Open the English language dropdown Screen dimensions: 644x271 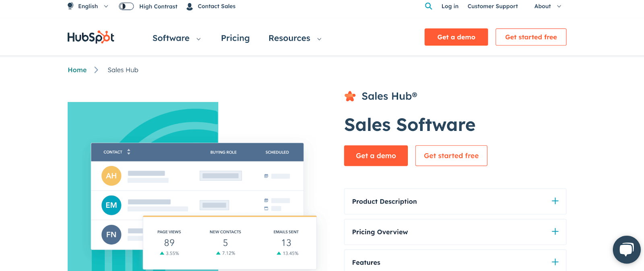(93, 6)
